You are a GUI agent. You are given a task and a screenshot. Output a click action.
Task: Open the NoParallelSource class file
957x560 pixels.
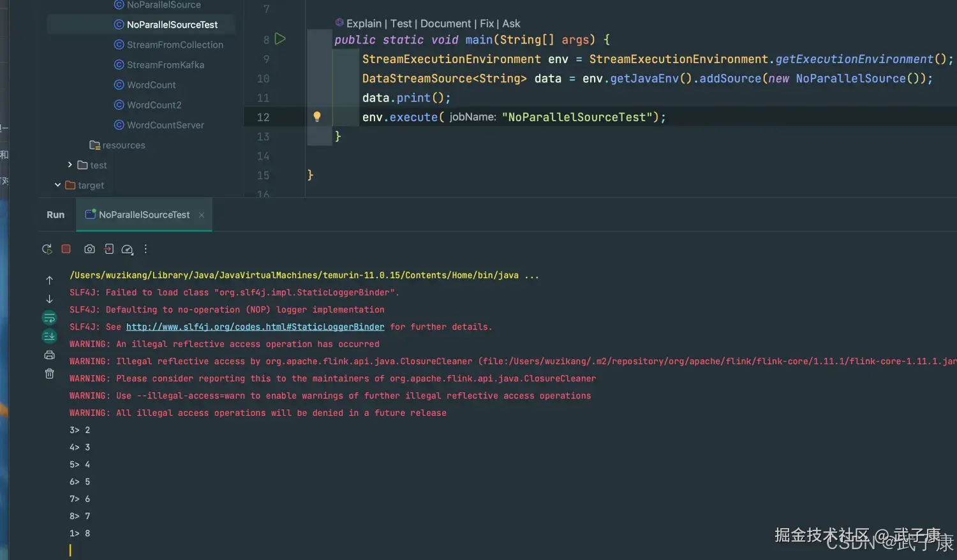point(163,4)
